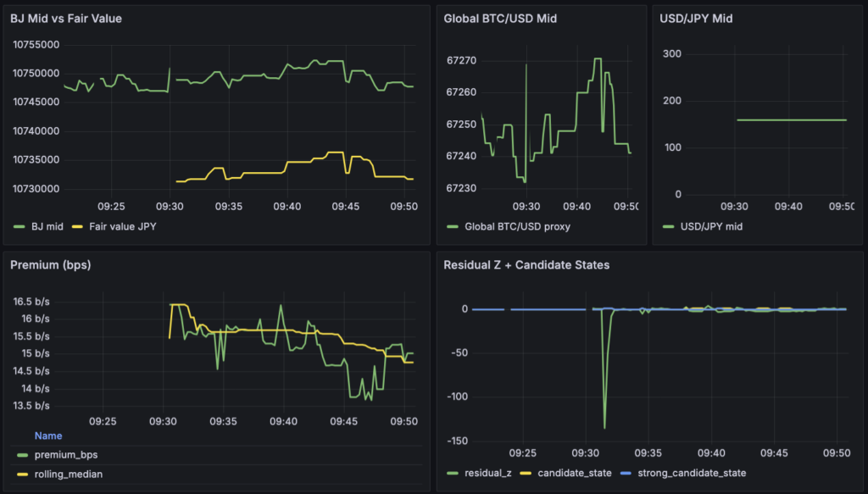Open the BJ Mid vs Fair Value panel title menu
The height and width of the screenshot is (494, 868).
point(66,18)
